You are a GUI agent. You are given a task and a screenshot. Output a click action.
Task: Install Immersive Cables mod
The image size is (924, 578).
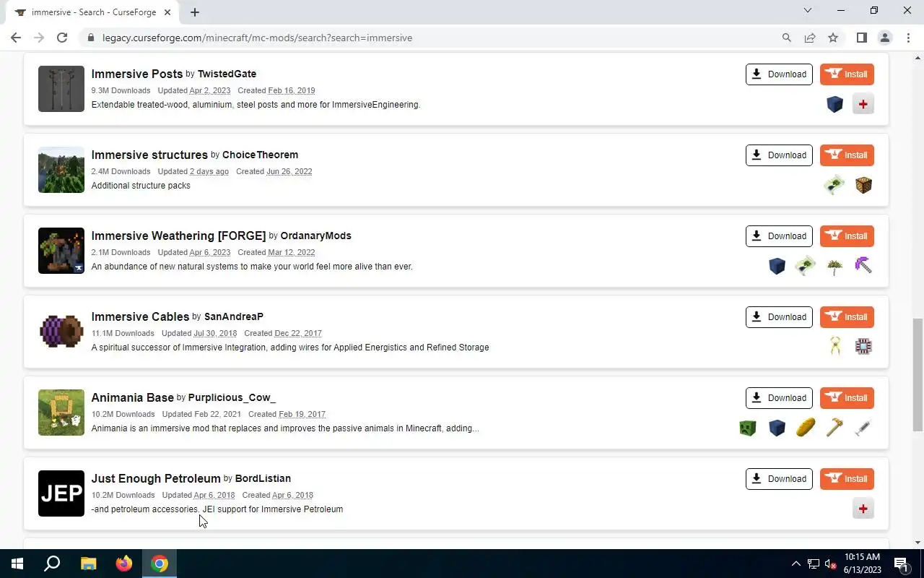847,317
